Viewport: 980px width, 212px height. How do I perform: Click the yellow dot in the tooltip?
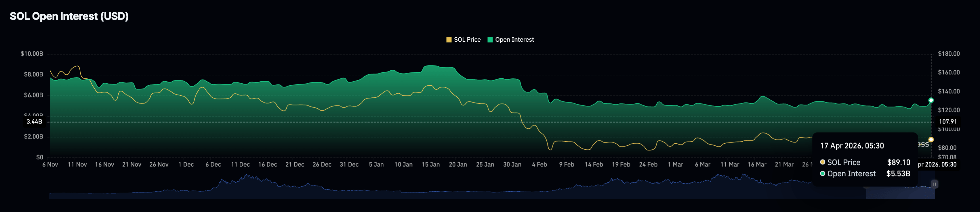coord(823,162)
